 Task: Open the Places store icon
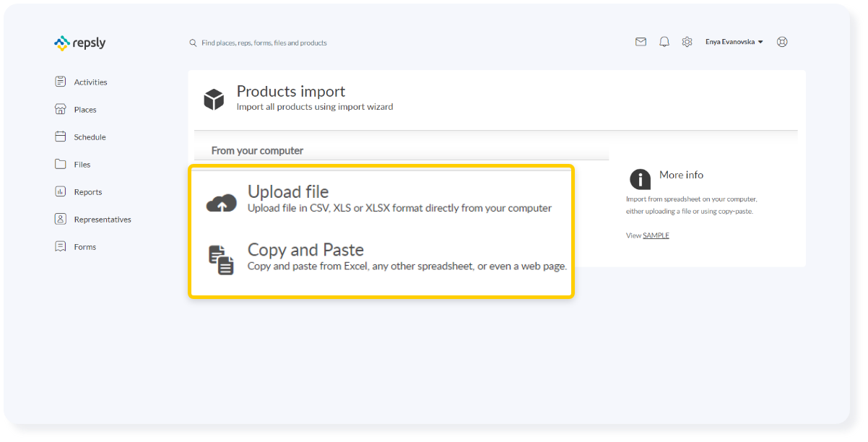coord(61,109)
